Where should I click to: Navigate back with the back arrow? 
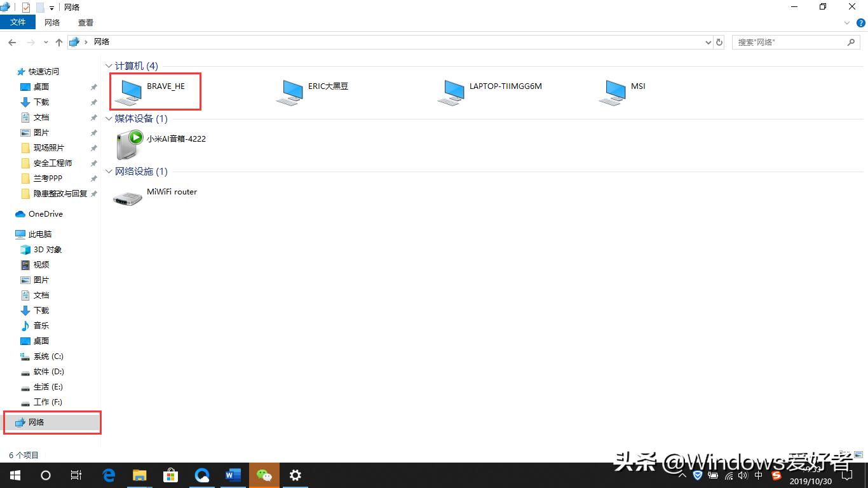pyautogui.click(x=12, y=42)
